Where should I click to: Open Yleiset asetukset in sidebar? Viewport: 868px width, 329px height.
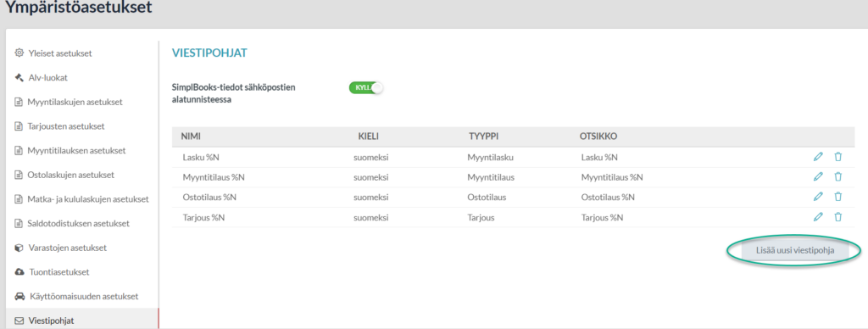pos(60,53)
